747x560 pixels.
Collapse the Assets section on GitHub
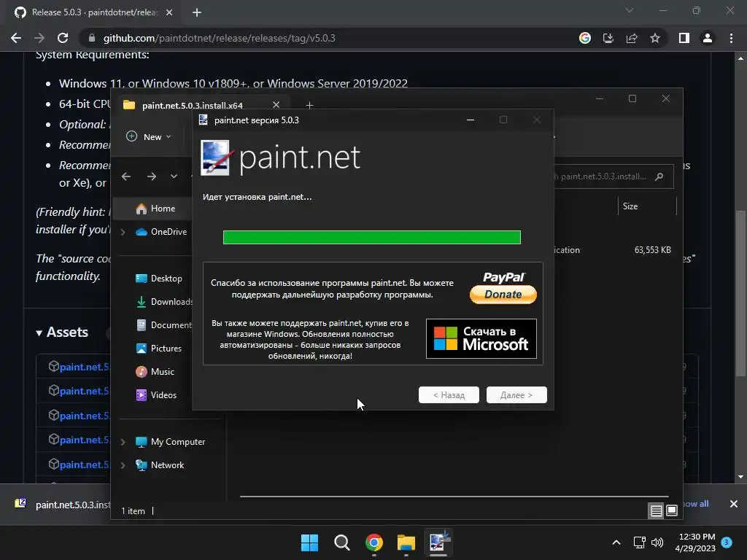point(62,332)
